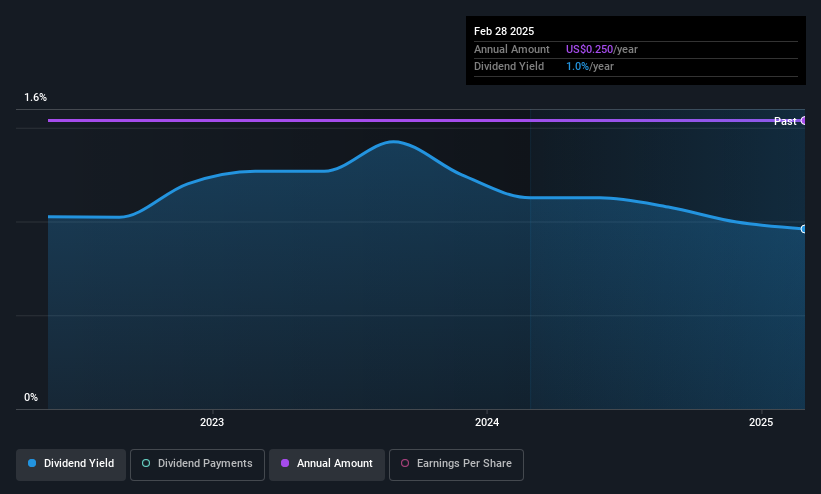This screenshot has width=821, height=494.
Task: Show Earnings Per Share on chart
Action: [456, 464]
